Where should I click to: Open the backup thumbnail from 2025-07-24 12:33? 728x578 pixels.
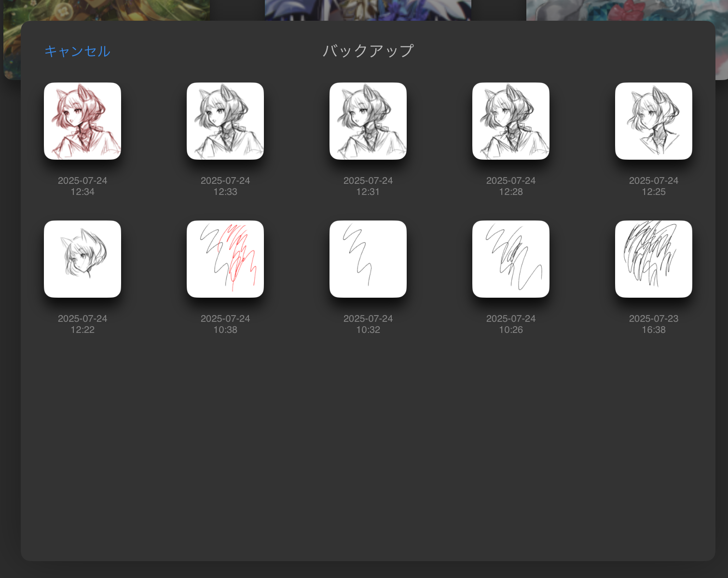pyautogui.click(x=225, y=121)
